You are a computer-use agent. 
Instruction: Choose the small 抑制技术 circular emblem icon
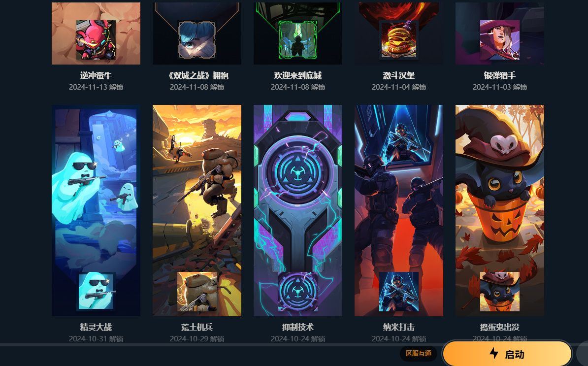[x=298, y=292]
